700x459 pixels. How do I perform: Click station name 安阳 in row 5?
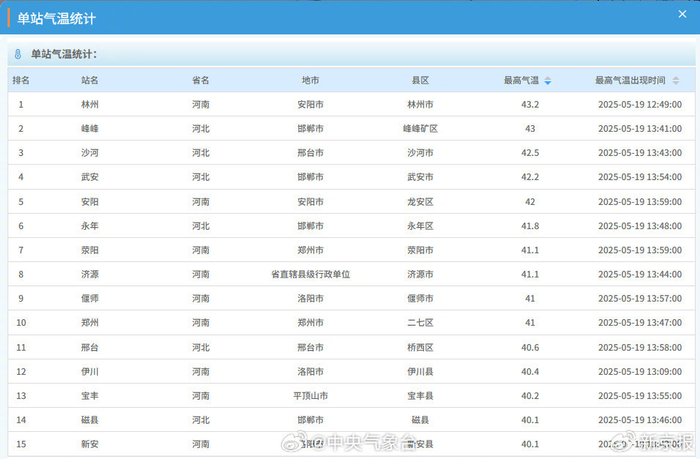(x=90, y=202)
